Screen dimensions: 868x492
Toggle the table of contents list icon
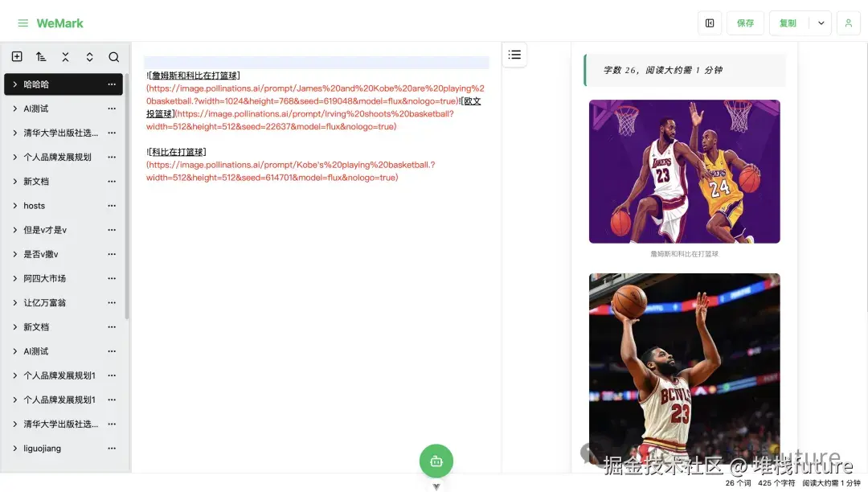point(514,54)
